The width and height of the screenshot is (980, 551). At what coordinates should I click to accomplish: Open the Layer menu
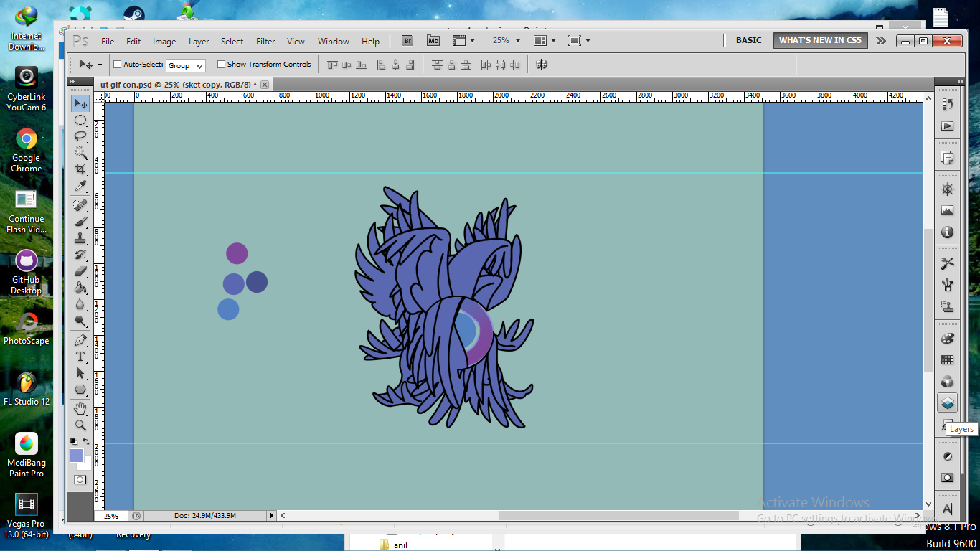click(x=199, y=42)
